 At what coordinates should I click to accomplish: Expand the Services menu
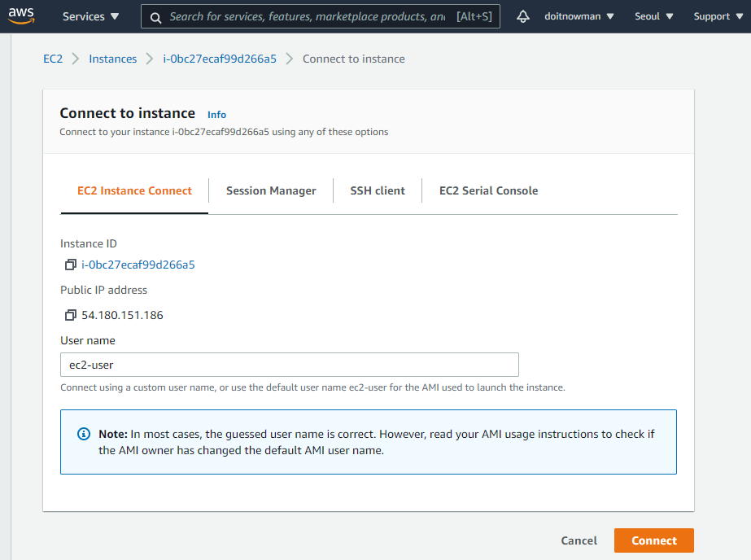tap(90, 16)
